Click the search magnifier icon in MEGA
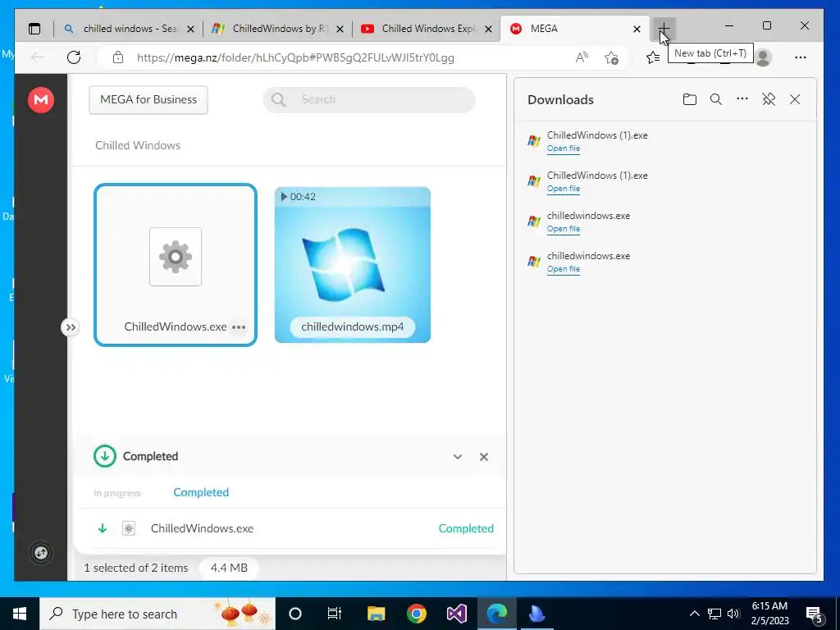Image resolution: width=840 pixels, height=630 pixels. coord(278,99)
